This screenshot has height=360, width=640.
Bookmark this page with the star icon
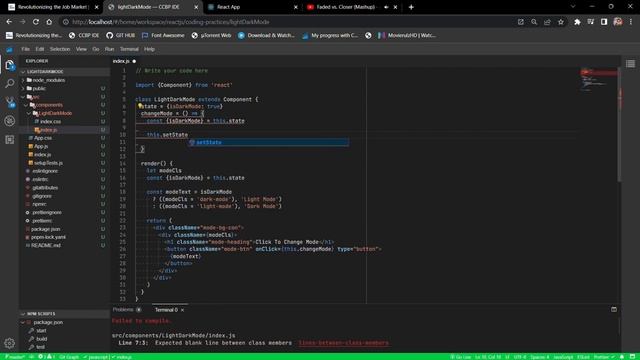coord(561,22)
